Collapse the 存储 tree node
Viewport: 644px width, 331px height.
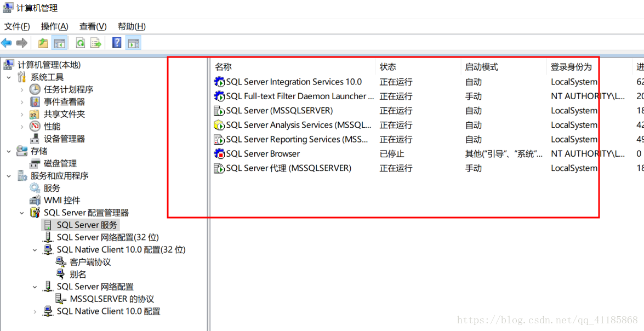coord(9,151)
